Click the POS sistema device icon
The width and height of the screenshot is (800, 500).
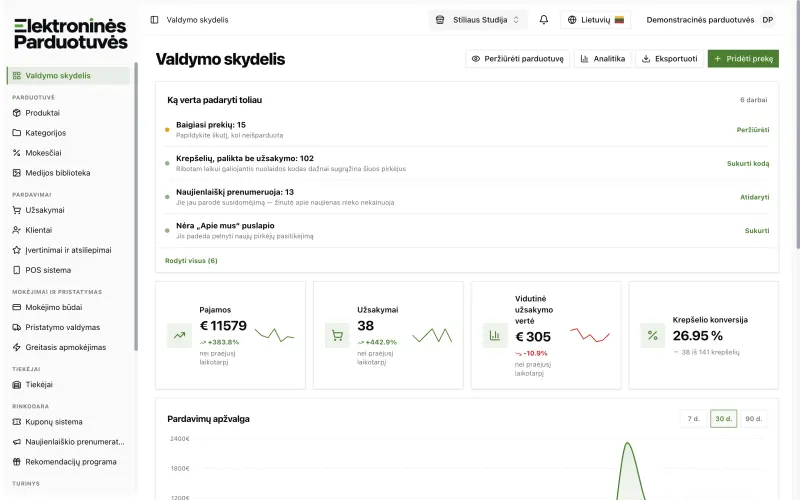coord(17,270)
